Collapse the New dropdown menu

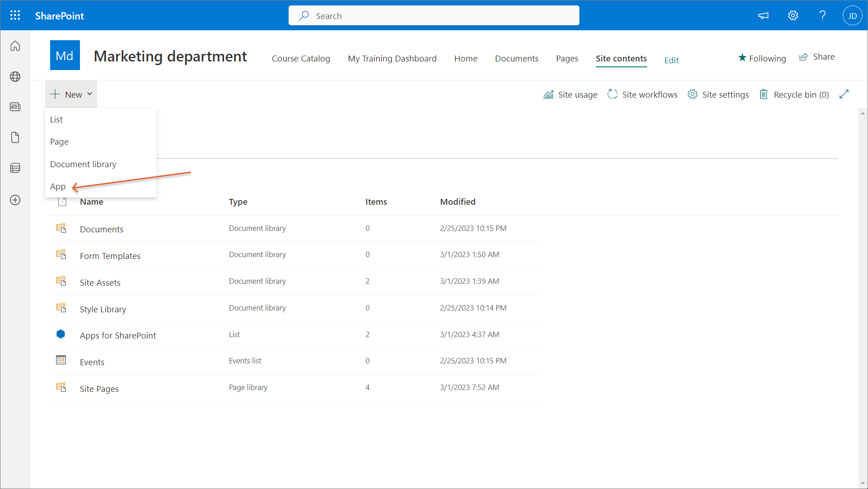coord(71,94)
